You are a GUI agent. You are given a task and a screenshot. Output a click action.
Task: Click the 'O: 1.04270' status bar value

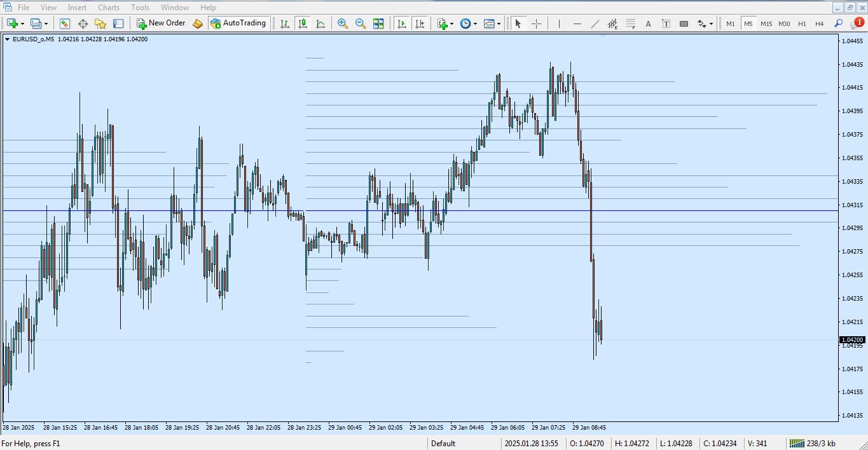pos(586,444)
